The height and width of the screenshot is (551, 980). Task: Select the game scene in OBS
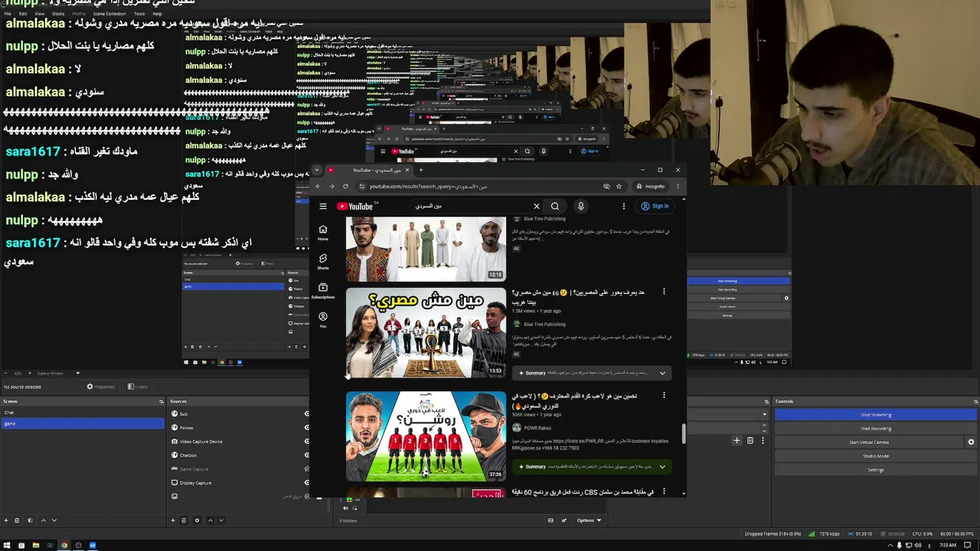(x=82, y=424)
